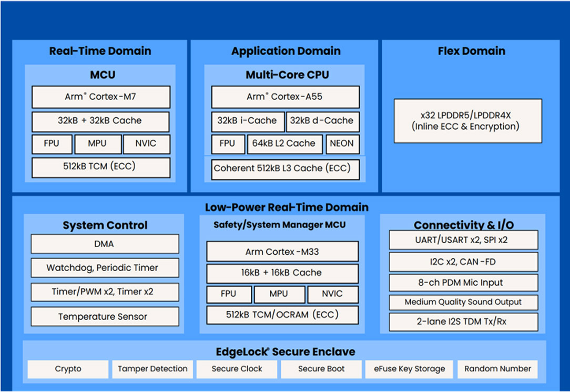The width and height of the screenshot is (570, 392).
Task: Click the Medium Quality Sound Output control
Action: coord(463,302)
